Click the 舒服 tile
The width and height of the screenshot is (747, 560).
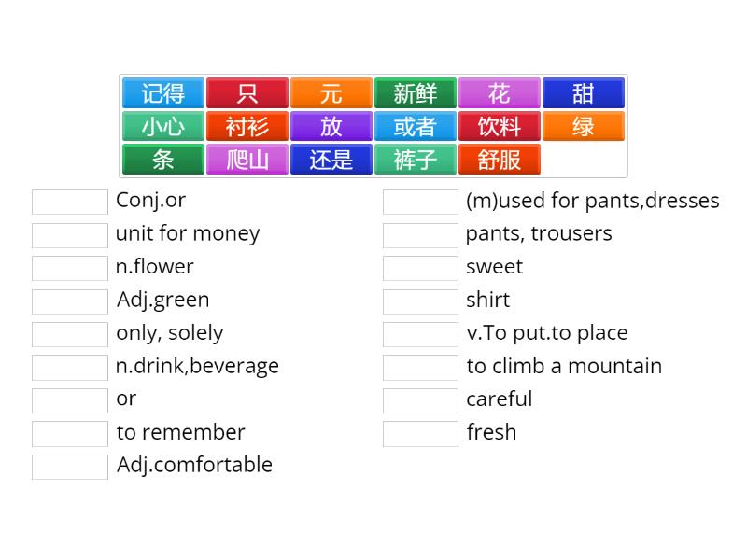coord(500,160)
